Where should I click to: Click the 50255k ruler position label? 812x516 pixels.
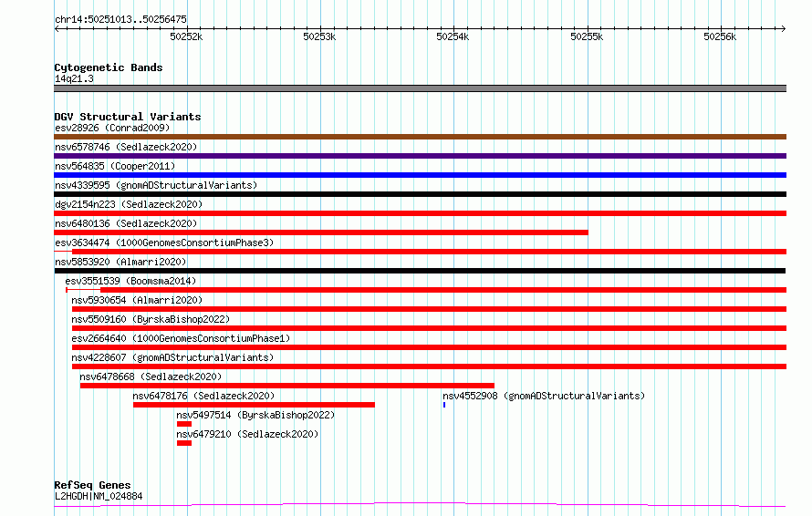pos(587,36)
